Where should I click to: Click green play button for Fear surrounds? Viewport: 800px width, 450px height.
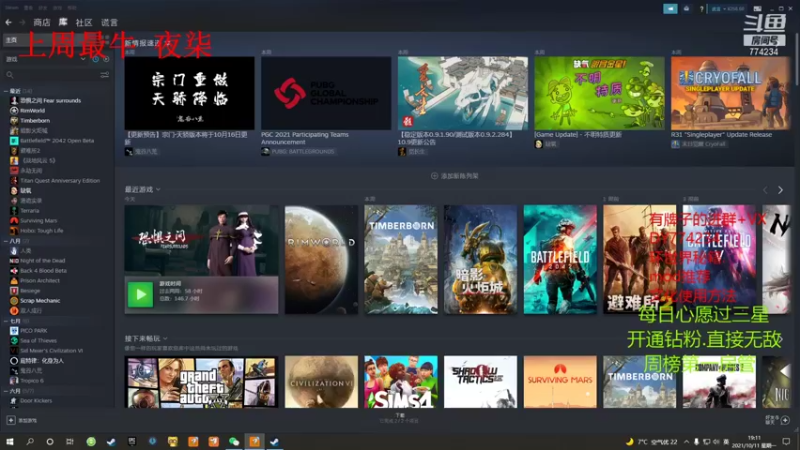point(140,294)
